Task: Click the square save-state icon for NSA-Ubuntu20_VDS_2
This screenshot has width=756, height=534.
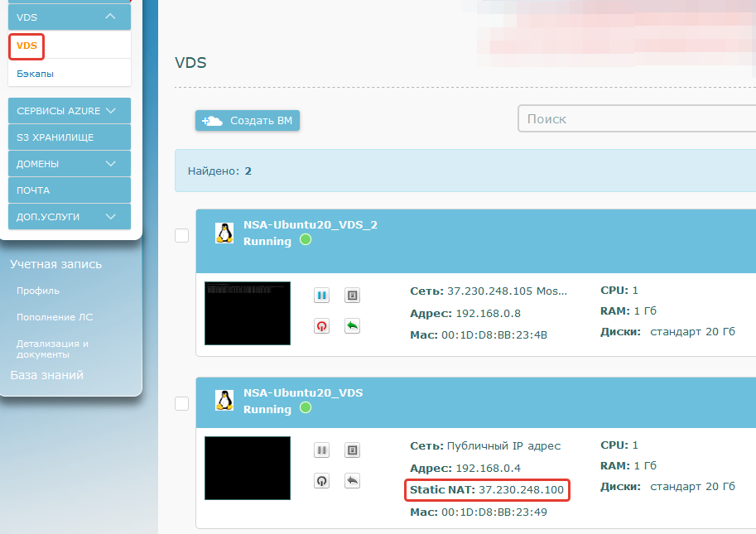Action: [x=352, y=296]
